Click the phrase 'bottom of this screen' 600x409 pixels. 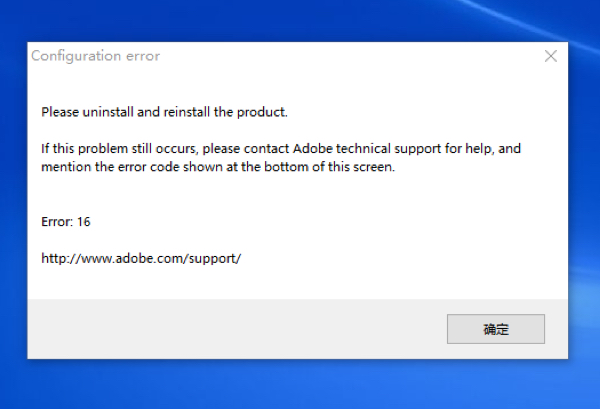coord(329,167)
